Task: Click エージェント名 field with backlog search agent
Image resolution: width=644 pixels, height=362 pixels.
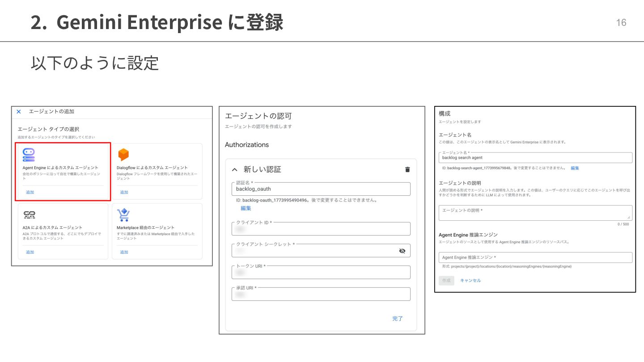Action: pos(536,157)
